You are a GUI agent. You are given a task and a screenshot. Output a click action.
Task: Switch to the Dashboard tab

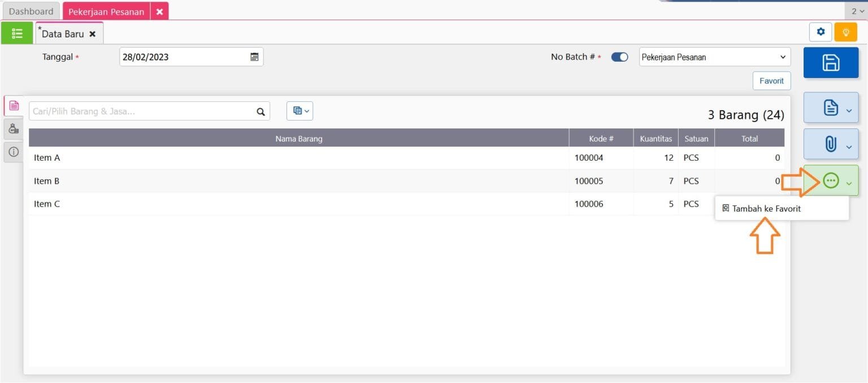(x=31, y=11)
